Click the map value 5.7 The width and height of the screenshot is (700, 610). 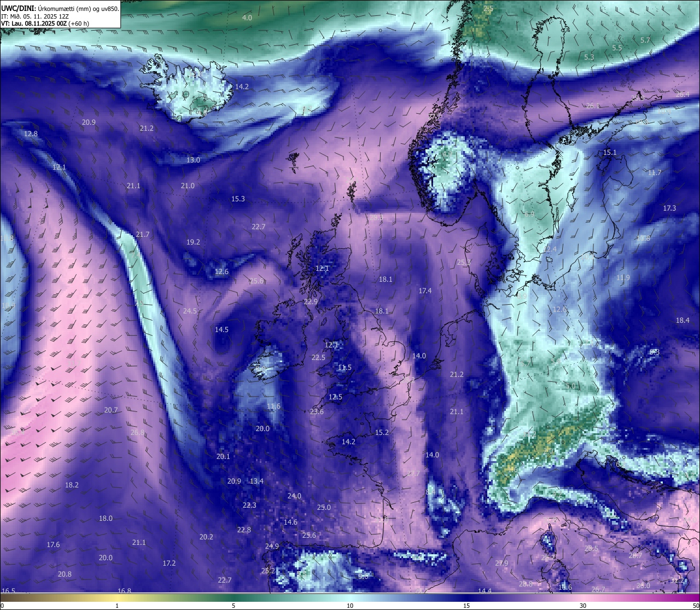645,40
